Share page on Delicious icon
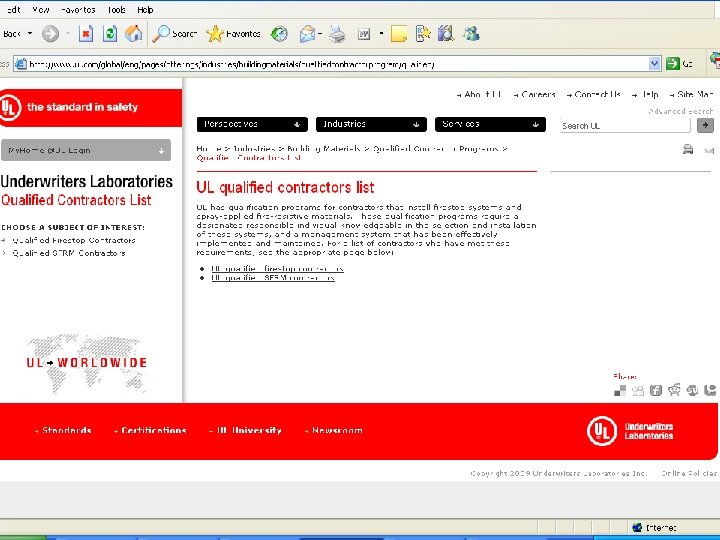 [x=620, y=390]
